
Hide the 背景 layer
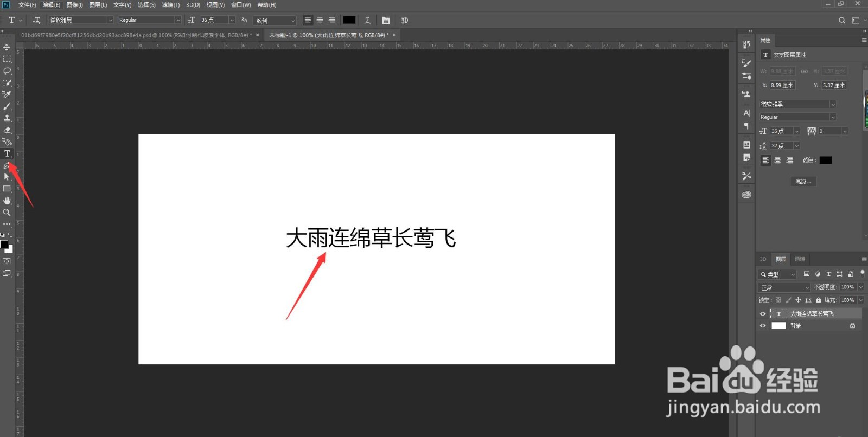coord(763,326)
